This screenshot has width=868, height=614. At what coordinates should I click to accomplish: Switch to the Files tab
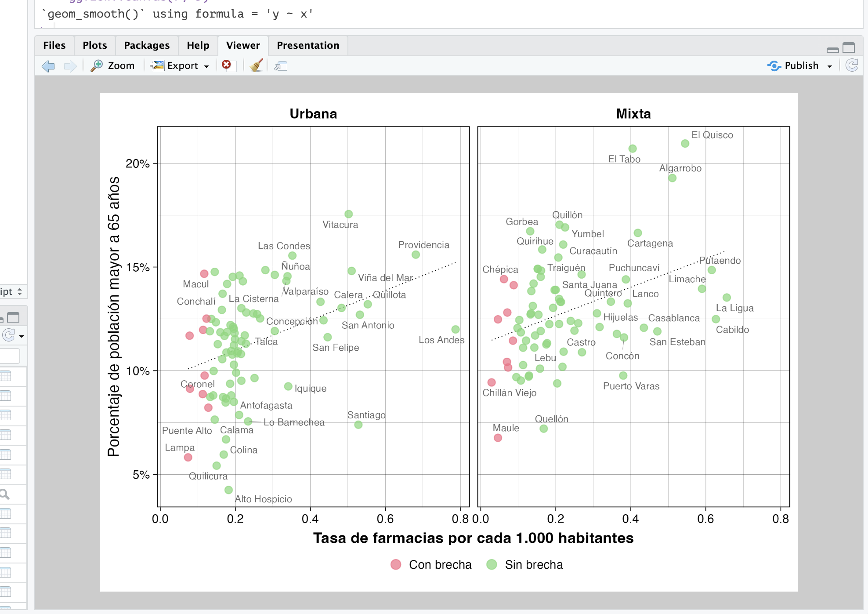[x=54, y=46]
